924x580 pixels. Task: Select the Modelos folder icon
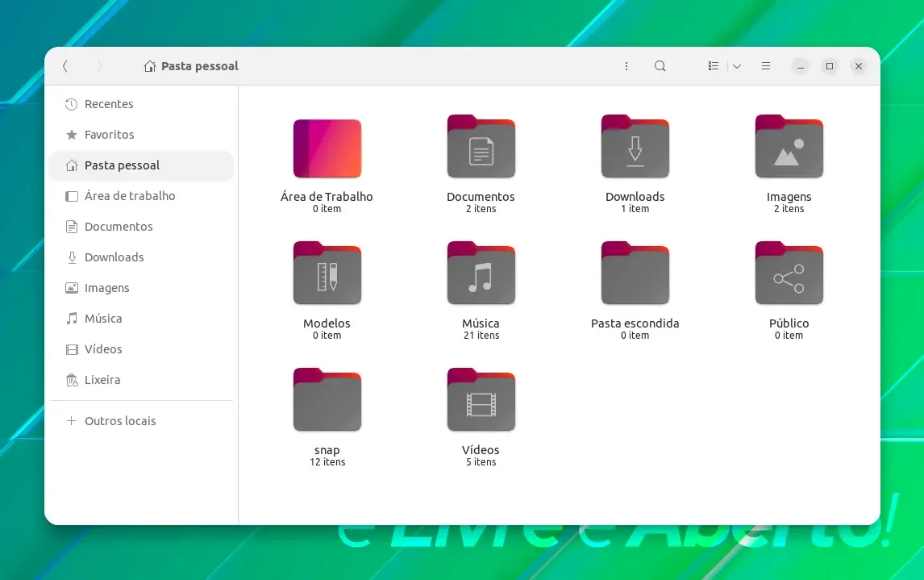(x=327, y=273)
